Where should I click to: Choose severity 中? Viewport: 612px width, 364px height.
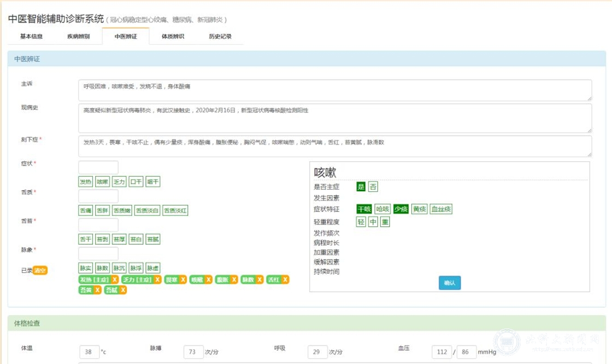tap(373, 222)
